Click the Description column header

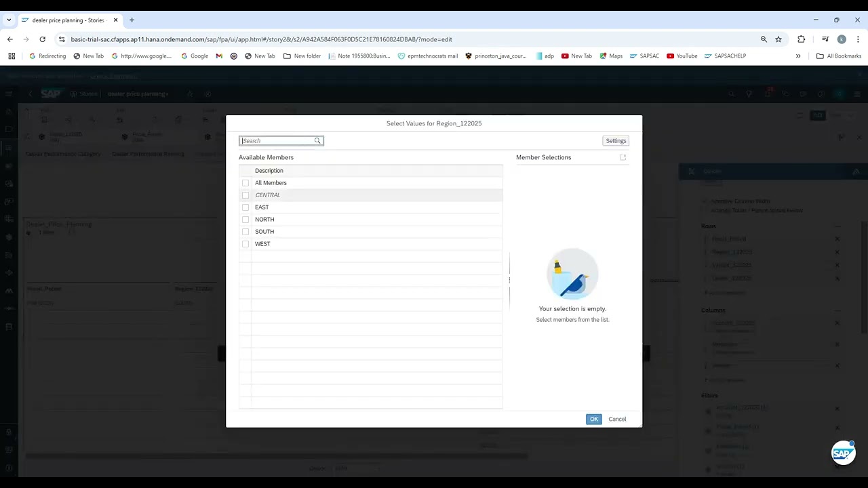pos(269,171)
